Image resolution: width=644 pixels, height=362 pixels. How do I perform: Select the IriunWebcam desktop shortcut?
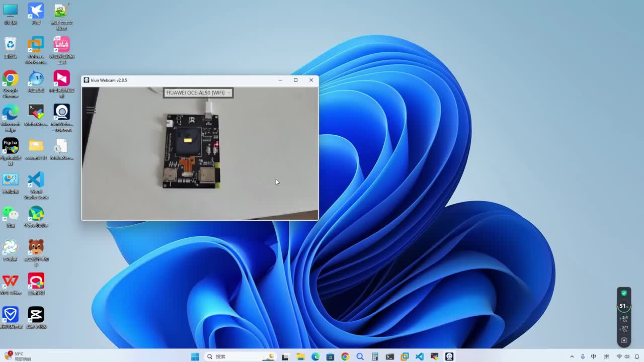tap(61, 118)
